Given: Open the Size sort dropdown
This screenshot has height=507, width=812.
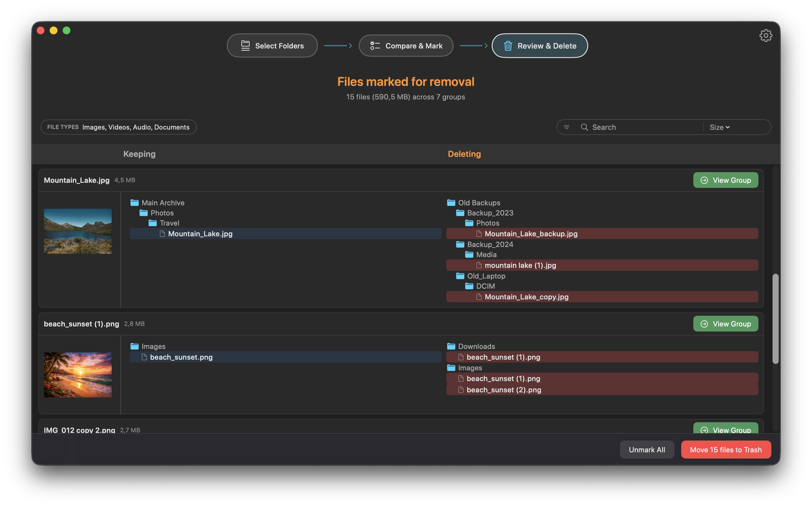Looking at the screenshot, I should [x=719, y=127].
